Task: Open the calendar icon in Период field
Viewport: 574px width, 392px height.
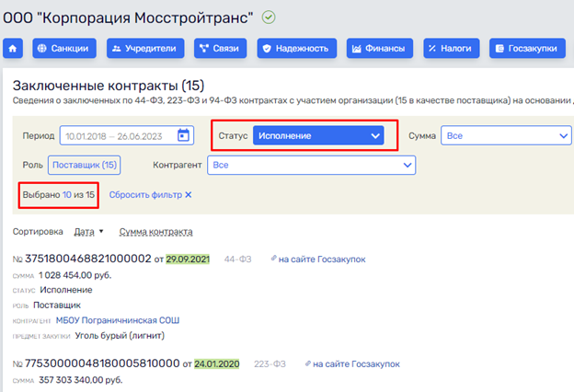Action: [x=183, y=135]
